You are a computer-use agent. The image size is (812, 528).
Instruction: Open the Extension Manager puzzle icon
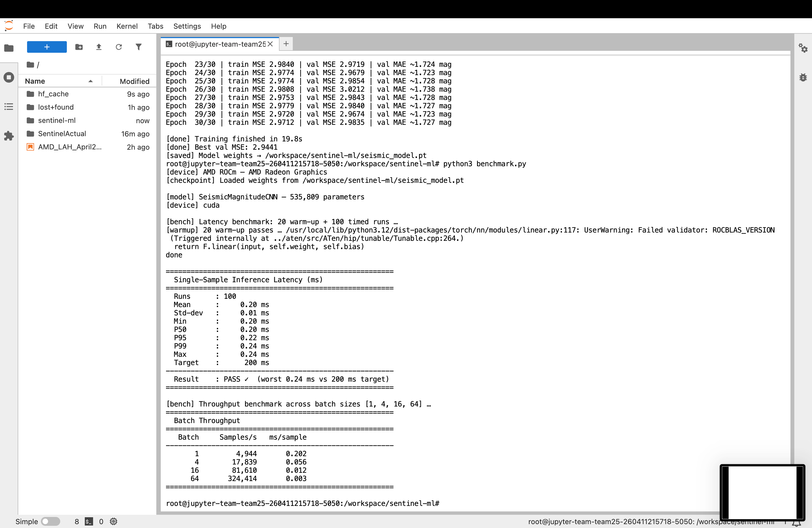point(9,136)
